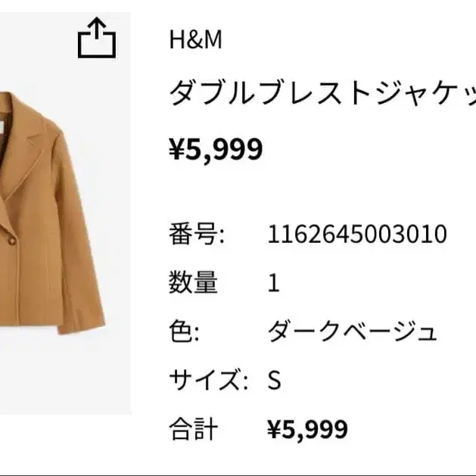Image resolution: width=476 pixels, height=476 pixels.
Task: Click the 色 label
Action: pyautogui.click(x=184, y=331)
